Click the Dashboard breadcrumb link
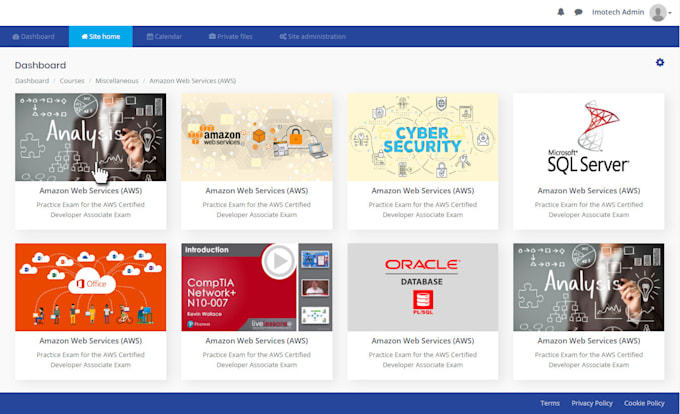 tap(32, 81)
